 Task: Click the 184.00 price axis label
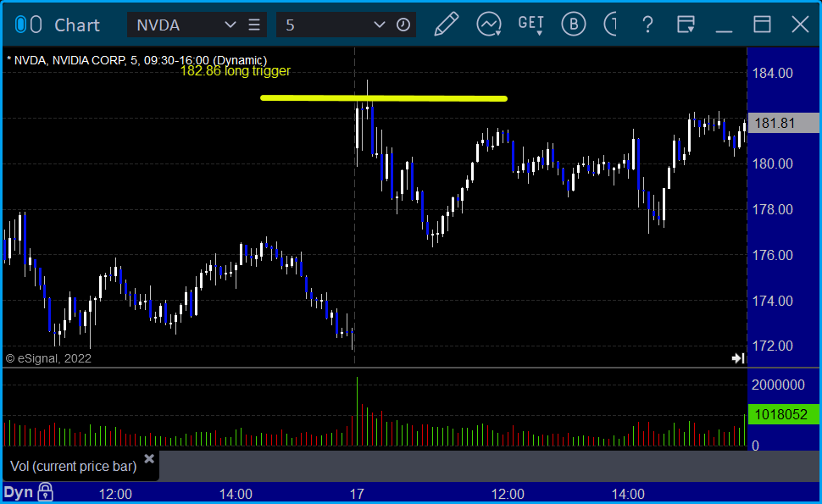click(x=773, y=74)
